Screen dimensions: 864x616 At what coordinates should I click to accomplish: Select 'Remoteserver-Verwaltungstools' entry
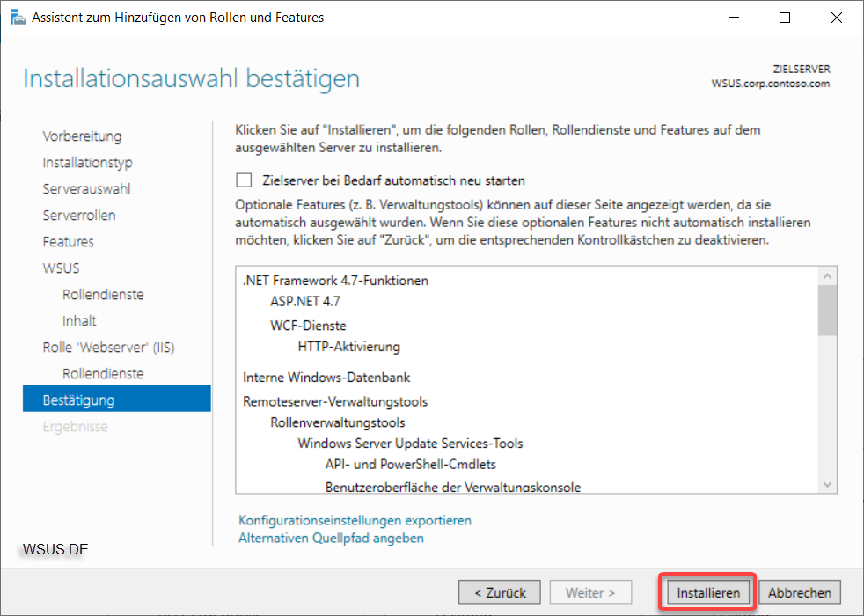(x=335, y=401)
